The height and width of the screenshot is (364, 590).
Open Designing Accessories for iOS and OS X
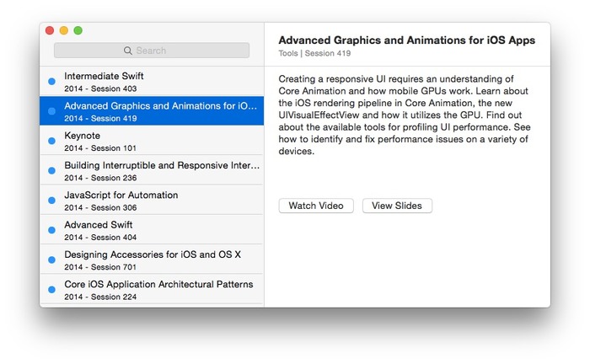click(152, 260)
